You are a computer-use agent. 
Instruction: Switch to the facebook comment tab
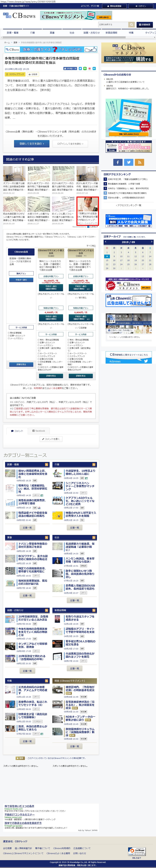[39, 431]
